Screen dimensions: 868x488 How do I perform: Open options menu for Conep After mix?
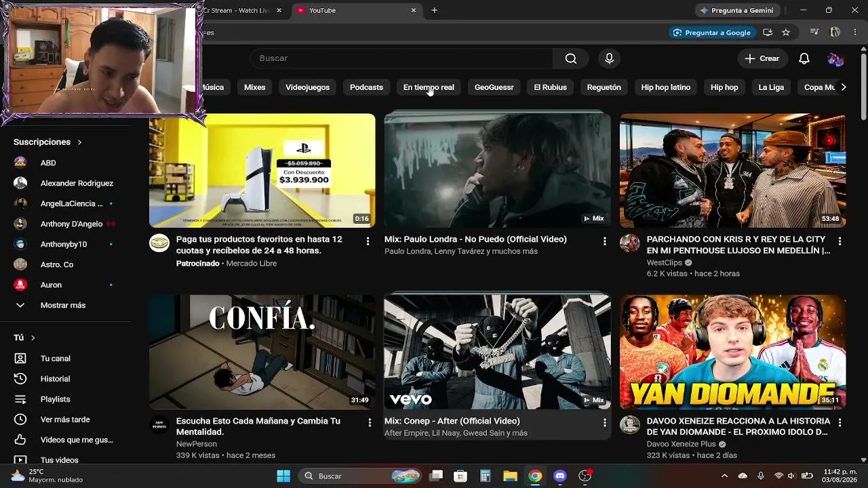[x=604, y=423]
